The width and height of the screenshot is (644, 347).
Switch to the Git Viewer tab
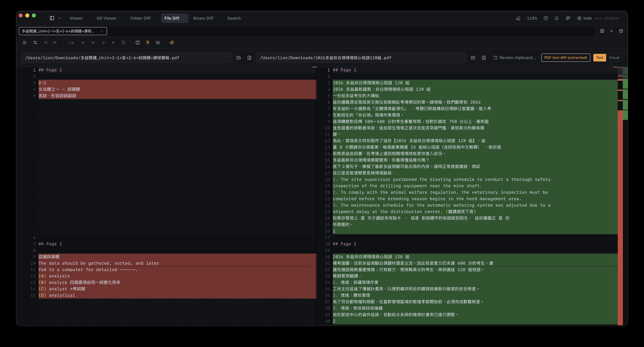[107, 18]
